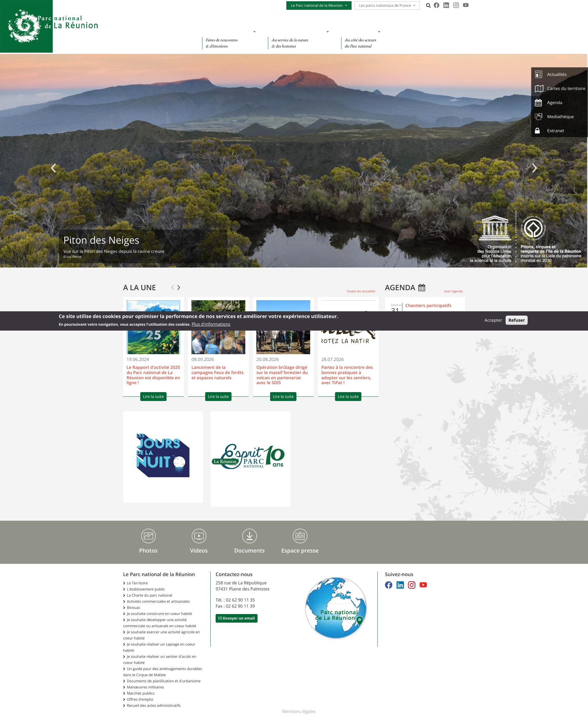This screenshot has width=588, height=727.
Task: Click the Cartes du territoire map icon
Action: point(539,89)
